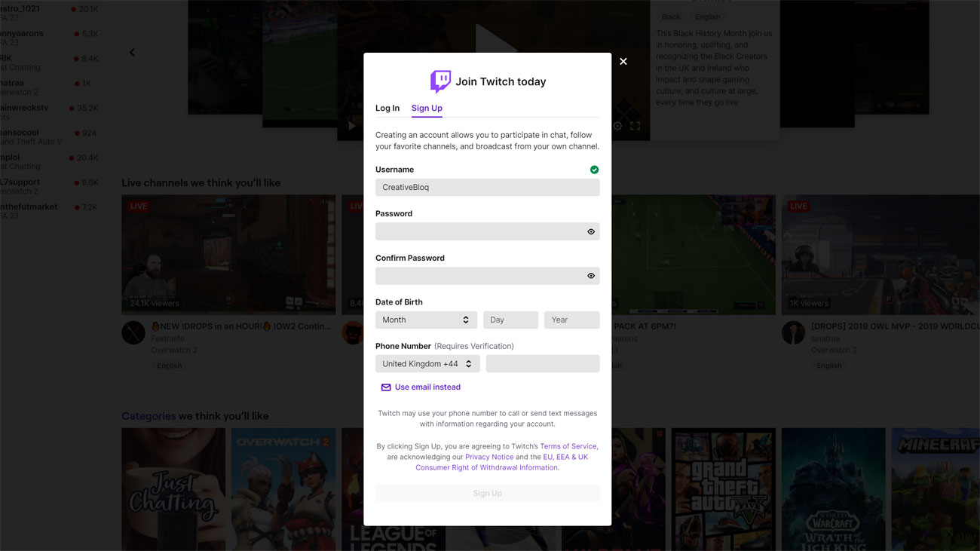The height and width of the screenshot is (551, 980).
Task: Open the Minecraft category thumbnail
Action: (936, 489)
